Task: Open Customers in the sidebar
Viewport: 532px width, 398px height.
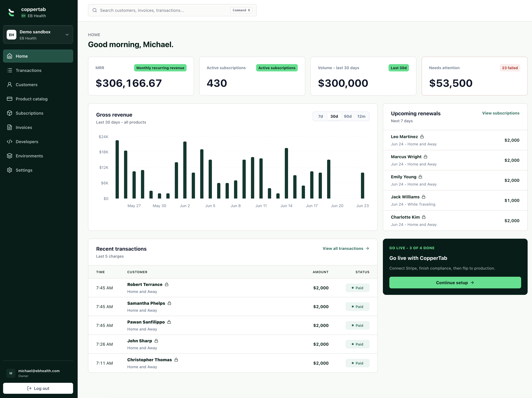Action: tap(38, 85)
